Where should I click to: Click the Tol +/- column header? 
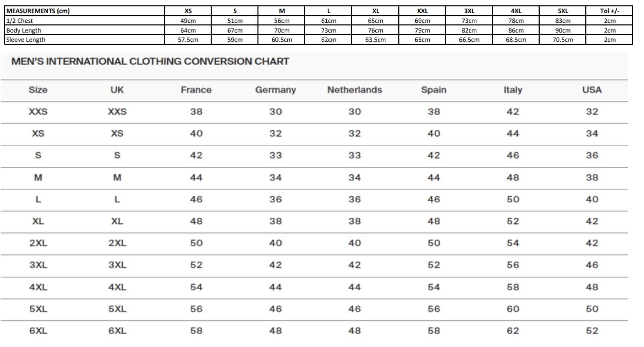609,11
